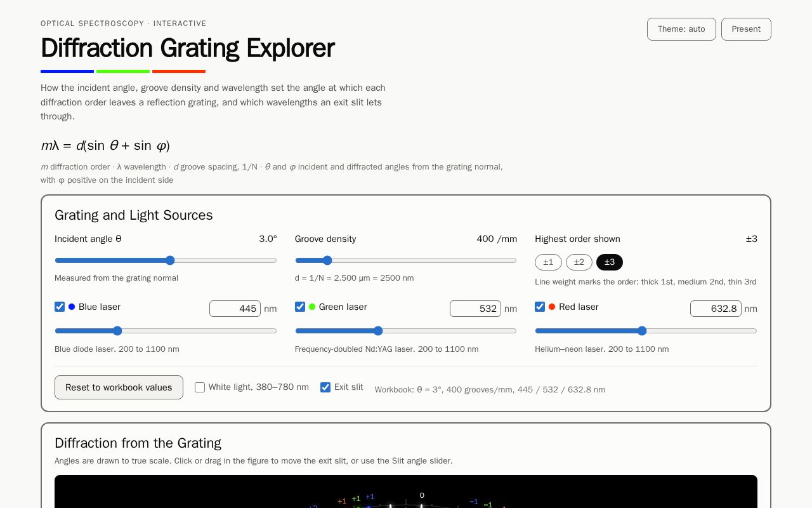Select the ±1 highest order option
The image size is (812, 508).
(548, 262)
